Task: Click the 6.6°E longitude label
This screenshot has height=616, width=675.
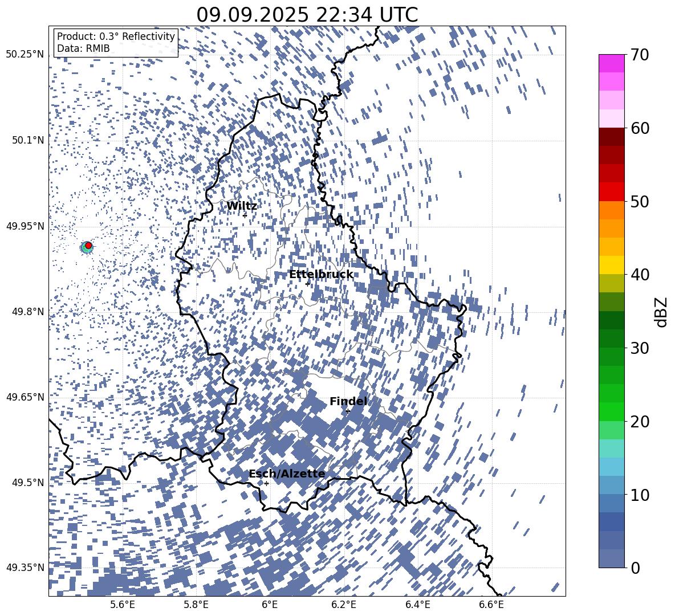Action: (x=491, y=605)
